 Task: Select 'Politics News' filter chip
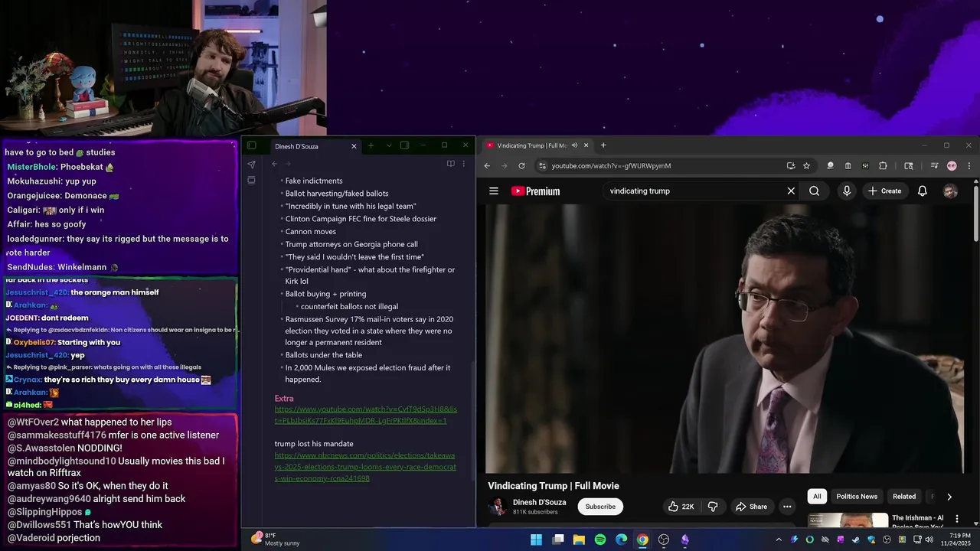click(x=857, y=497)
